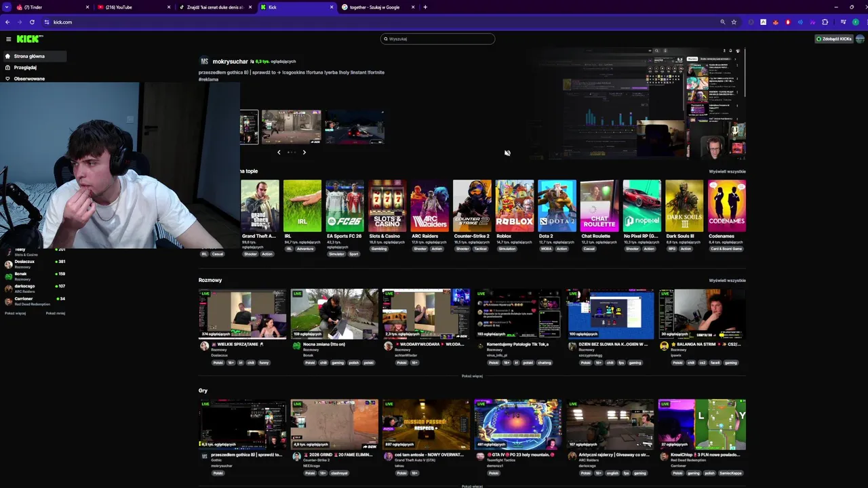Unmute the featured stream speaker icon

tap(507, 153)
